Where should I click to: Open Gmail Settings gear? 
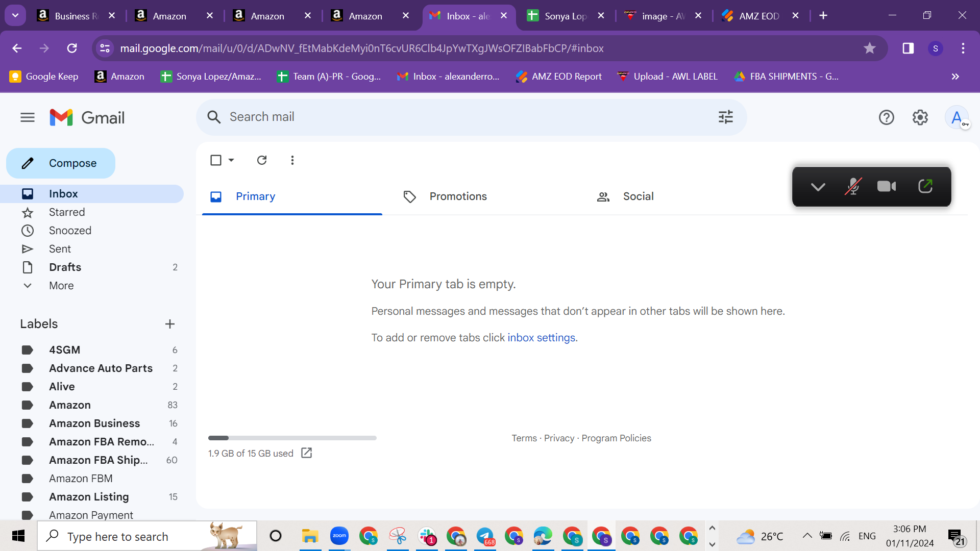coord(920,117)
